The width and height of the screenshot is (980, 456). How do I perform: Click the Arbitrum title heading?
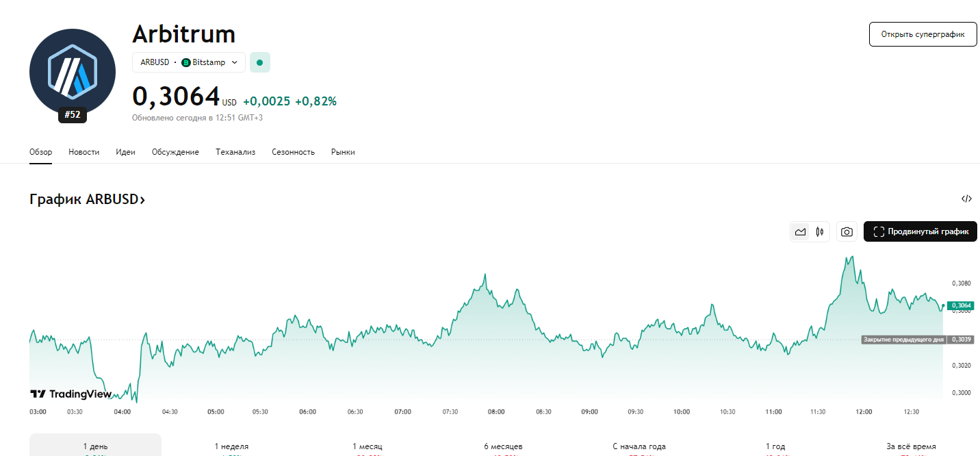tap(183, 34)
